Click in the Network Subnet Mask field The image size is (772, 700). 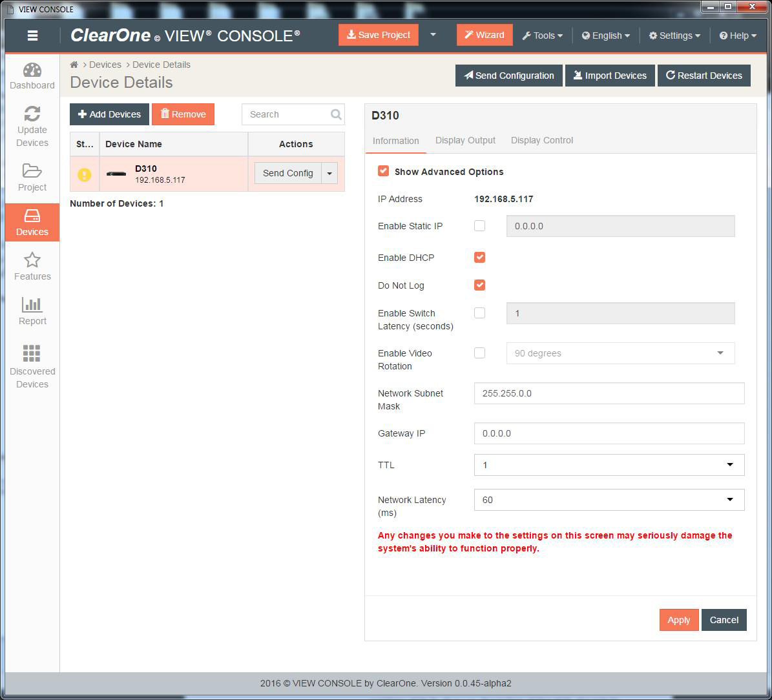(609, 393)
